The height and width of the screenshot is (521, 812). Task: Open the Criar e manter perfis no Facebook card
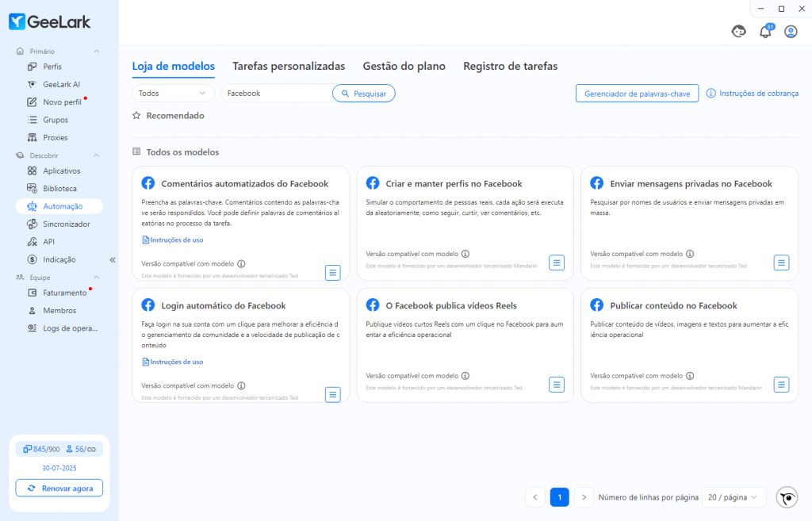465,223
